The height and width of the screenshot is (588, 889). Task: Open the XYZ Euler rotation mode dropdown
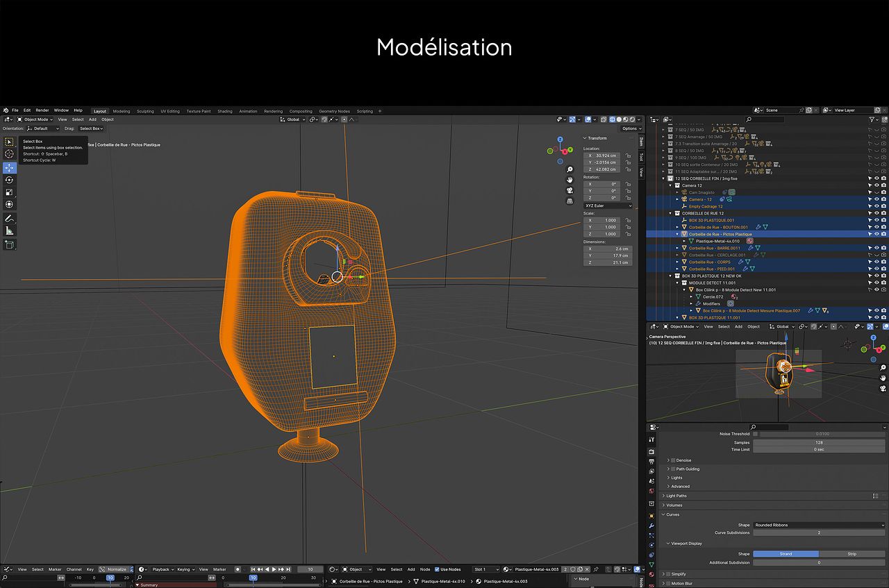pyautogui.click(x=608, y=205)
